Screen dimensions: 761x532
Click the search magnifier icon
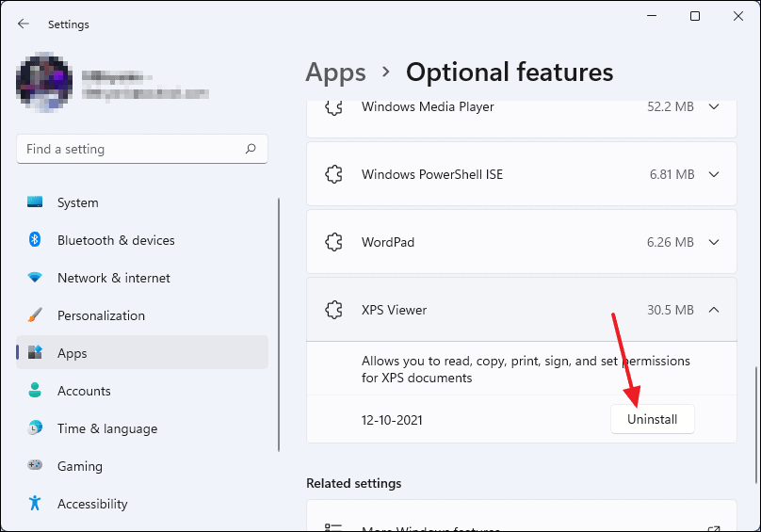point(251,149)
